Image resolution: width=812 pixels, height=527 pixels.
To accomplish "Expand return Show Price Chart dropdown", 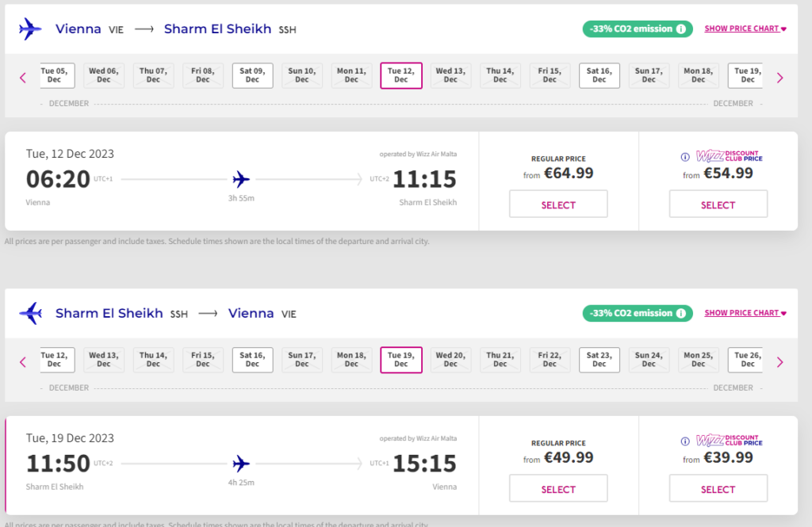I will pyautogui.click(x=745, y=313).
